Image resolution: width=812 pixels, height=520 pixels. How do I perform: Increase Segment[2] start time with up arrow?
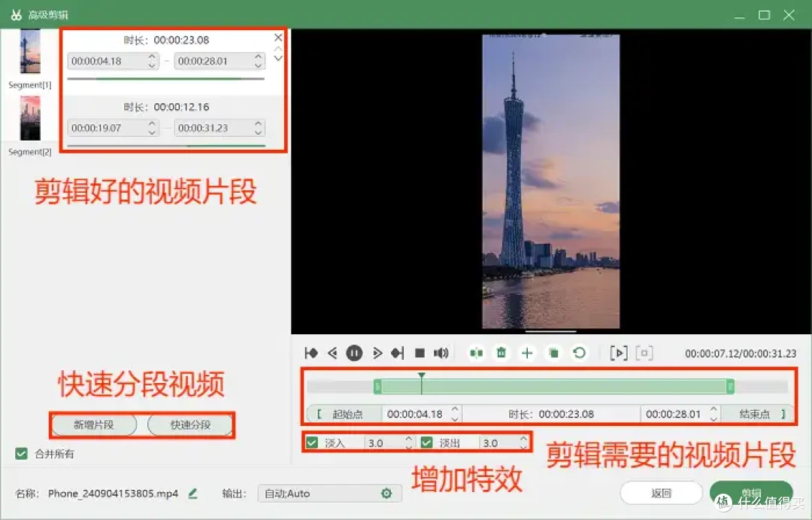click(x=152, y=123)
